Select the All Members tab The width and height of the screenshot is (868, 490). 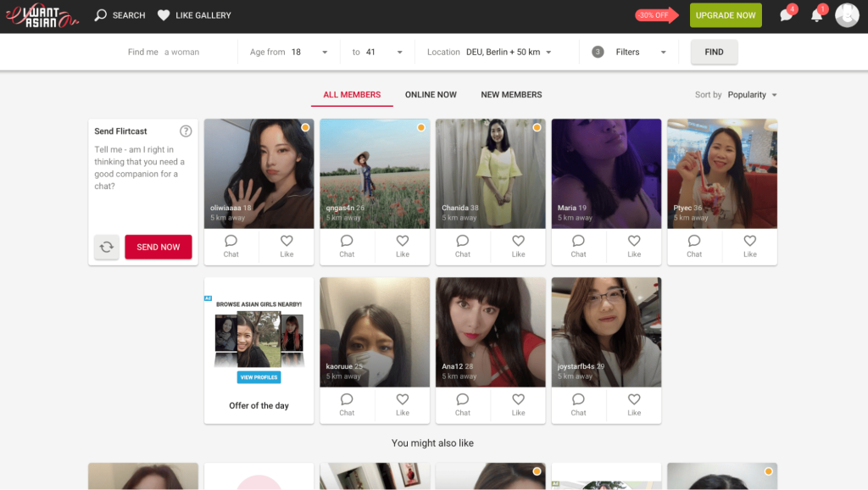tap(352, 95)
